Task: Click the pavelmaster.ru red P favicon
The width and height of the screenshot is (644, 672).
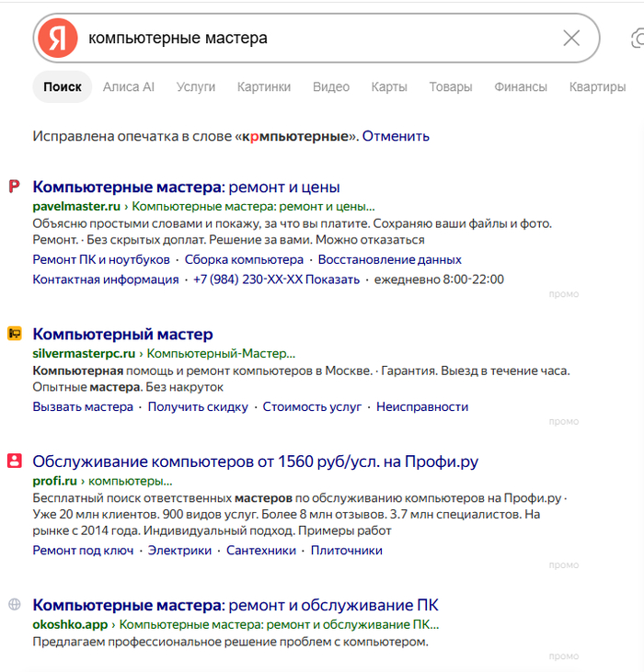Action: [x=14, y=187]
